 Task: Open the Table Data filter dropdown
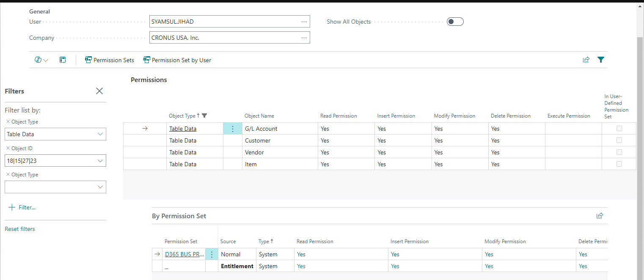pyautogui.click(x=100, y=134)
